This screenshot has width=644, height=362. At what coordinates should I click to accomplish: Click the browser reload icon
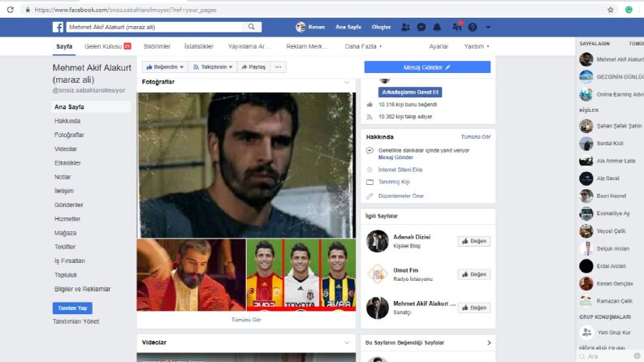(x=10, y=10)
